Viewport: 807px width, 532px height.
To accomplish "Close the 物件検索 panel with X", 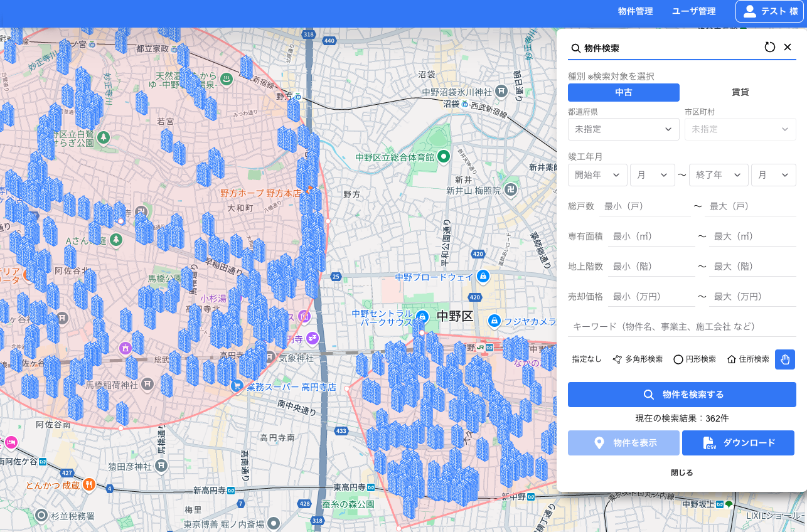I will click(x=788, y=47).
